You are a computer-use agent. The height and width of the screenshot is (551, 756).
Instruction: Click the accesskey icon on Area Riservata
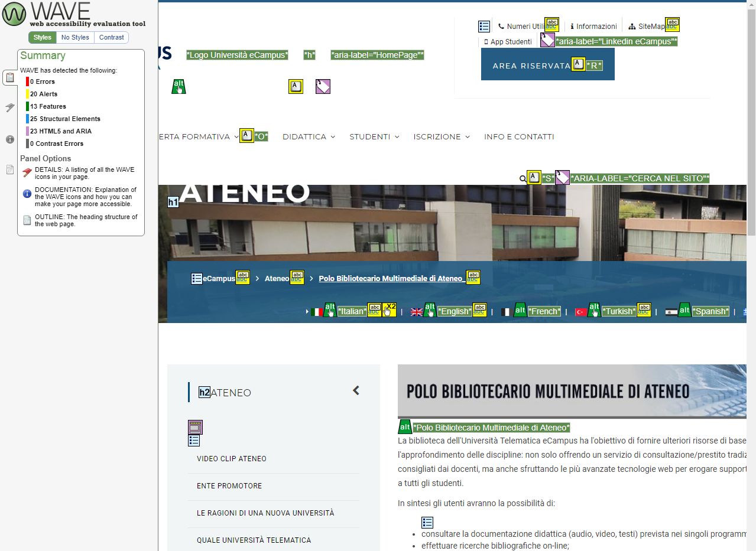578,64
